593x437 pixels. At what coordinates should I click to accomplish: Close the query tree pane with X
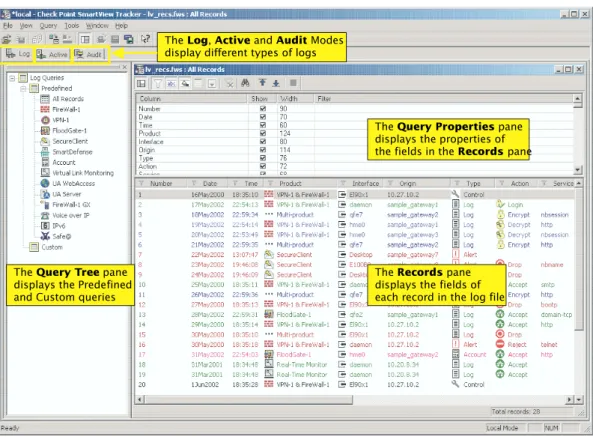[x=124, y=67]
